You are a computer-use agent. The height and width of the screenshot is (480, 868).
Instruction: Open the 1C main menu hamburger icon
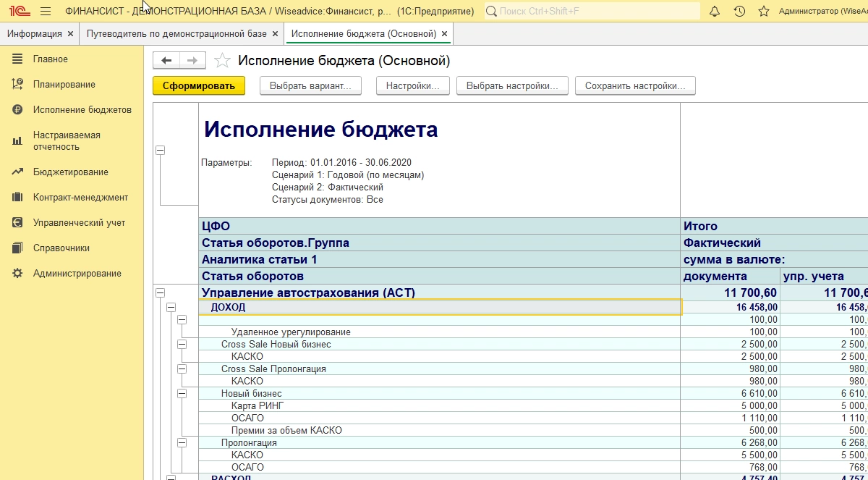(x=46, y=12)
